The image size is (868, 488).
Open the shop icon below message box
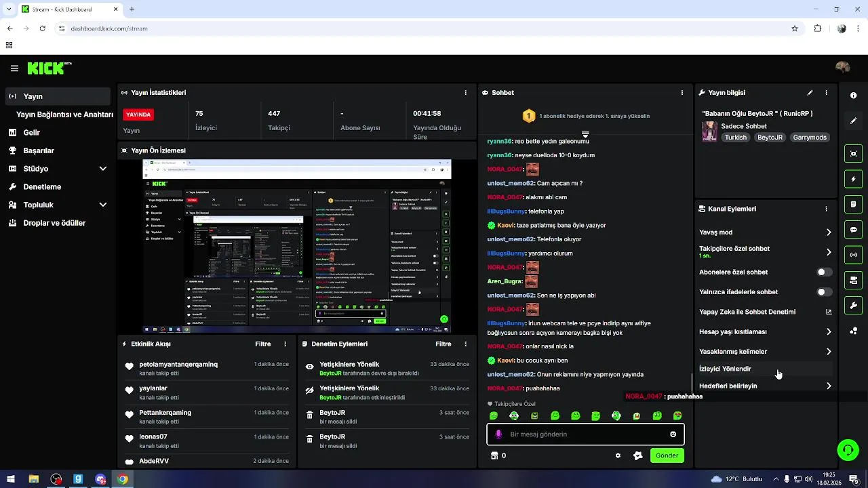(494, 455)
